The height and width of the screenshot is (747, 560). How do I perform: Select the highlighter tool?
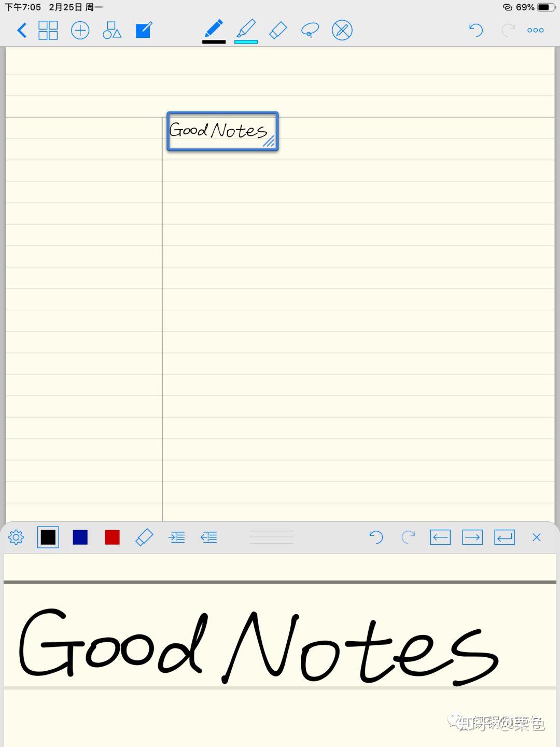point(246,31)
